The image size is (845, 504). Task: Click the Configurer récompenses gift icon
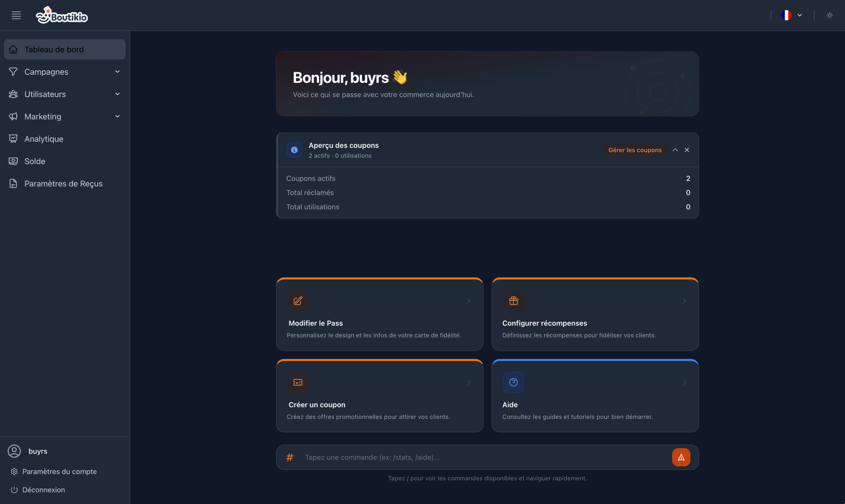point(513,300)
